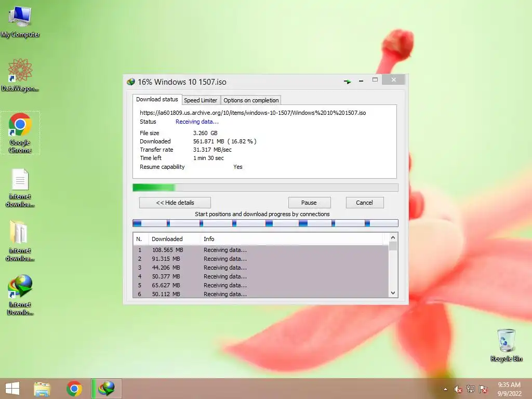Switch to the Speed Limiter tab
The width and height of the screenshot is (532, 399).
(201, 100)
